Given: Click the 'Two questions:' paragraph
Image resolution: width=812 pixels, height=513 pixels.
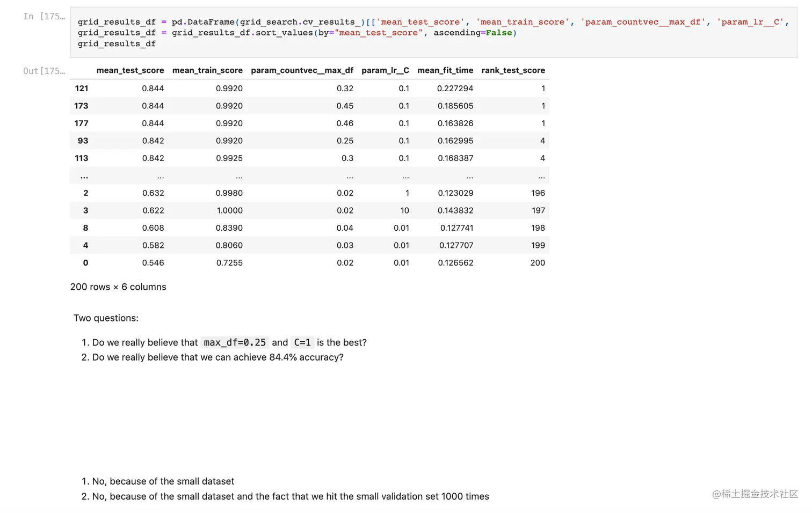Looking at the screenshot, I should tap(106, 318).
